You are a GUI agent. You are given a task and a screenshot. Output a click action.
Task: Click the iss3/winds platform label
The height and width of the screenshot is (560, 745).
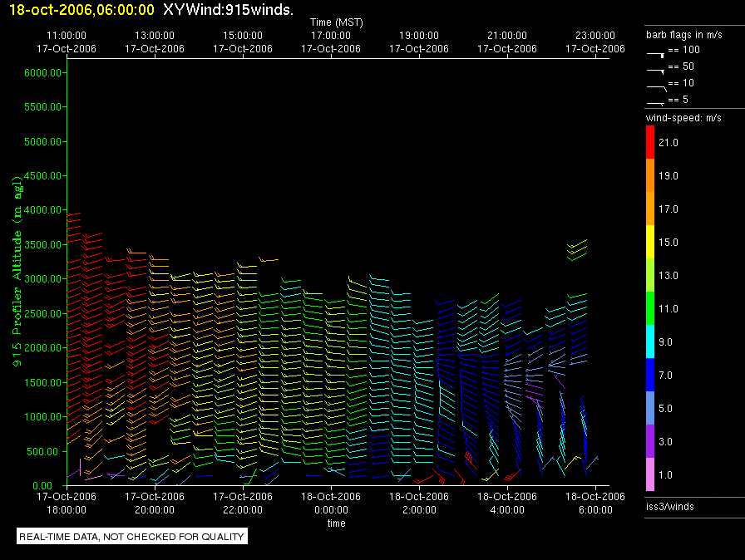click(x=669, y=507)
